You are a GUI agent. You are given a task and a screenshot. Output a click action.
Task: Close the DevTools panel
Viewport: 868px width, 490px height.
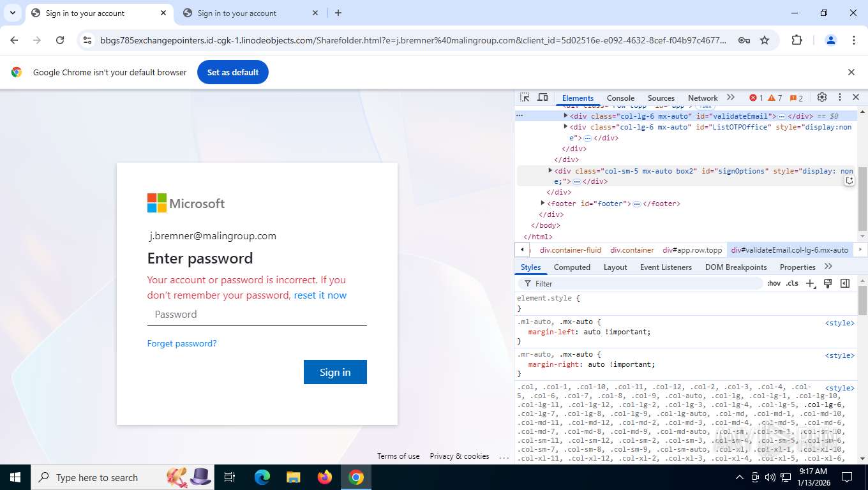click(x=856, y=98)
